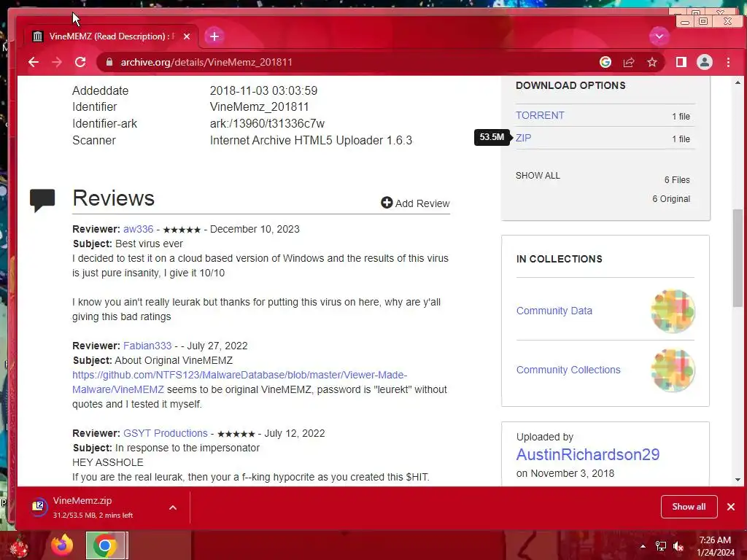Share this page via share icon

pos(628,62)
